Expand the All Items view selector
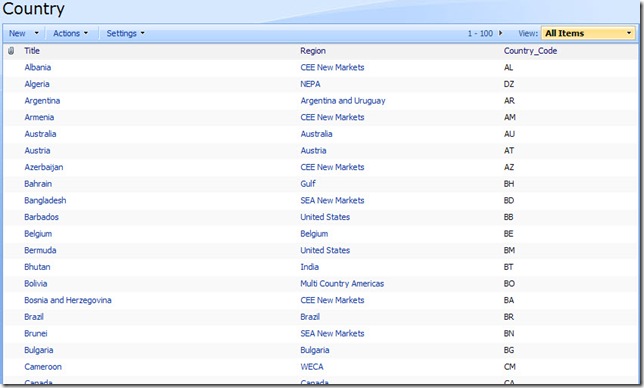The height and width of the screenshot is (388, 644). tap(588, 33)
